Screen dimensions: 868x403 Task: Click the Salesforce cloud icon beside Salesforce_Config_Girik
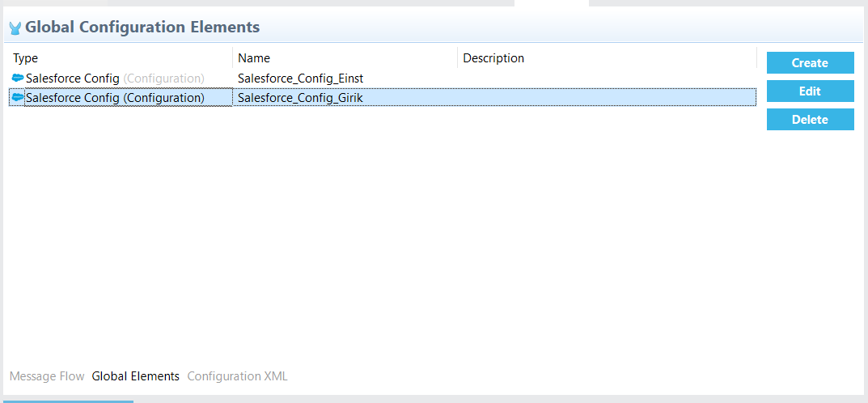[18, 97]
